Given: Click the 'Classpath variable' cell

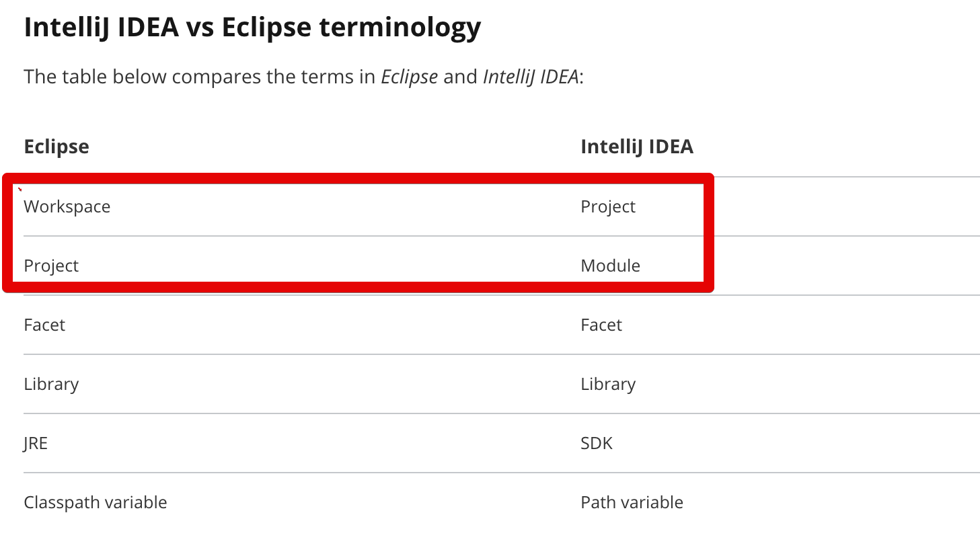Looking at the screenshot, I should click(x=96, y=502).
